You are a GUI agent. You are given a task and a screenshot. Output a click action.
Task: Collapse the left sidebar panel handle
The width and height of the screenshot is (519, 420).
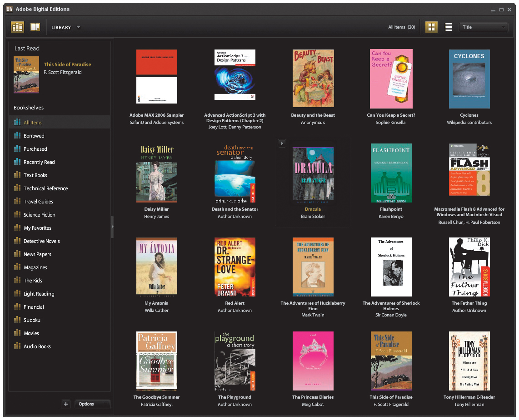112,227
